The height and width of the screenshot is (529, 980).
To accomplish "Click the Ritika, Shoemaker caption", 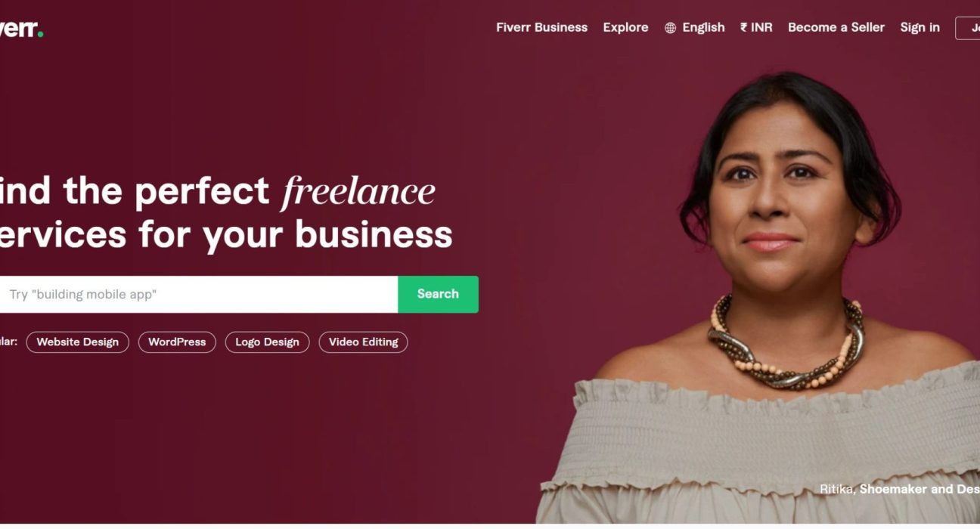I will [x=900, y=489].
